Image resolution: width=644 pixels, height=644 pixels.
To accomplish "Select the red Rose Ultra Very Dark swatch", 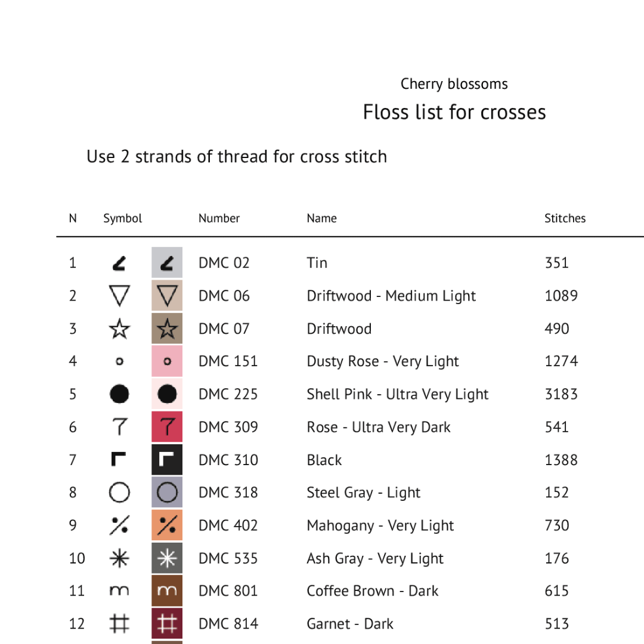I will pyautogui.click(x=167, y=426).
